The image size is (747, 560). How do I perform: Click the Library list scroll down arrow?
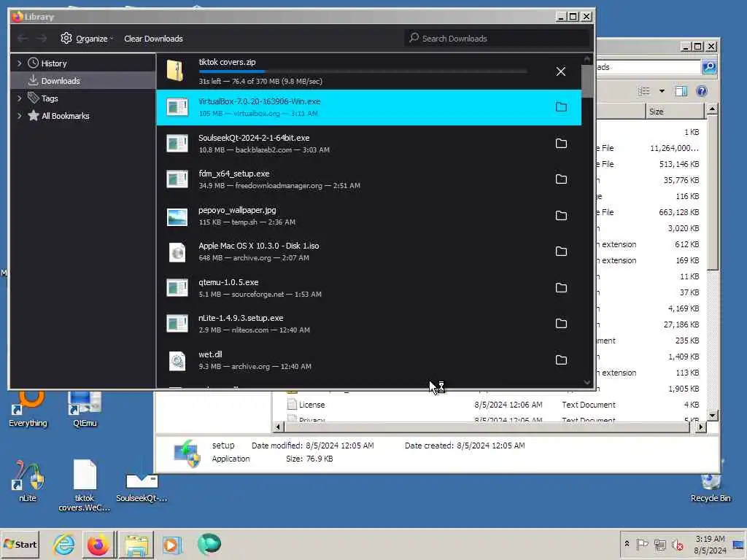pyautogui.click(x=587, y=382)
